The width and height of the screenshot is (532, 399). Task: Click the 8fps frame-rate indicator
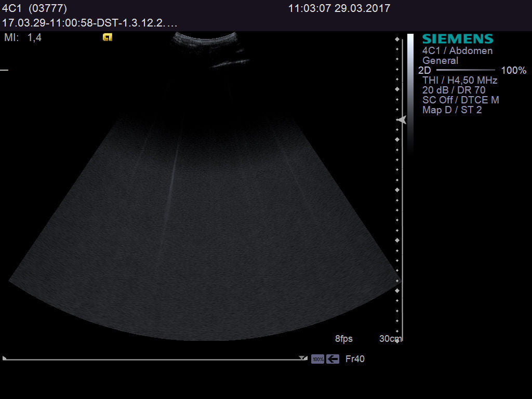344,338
